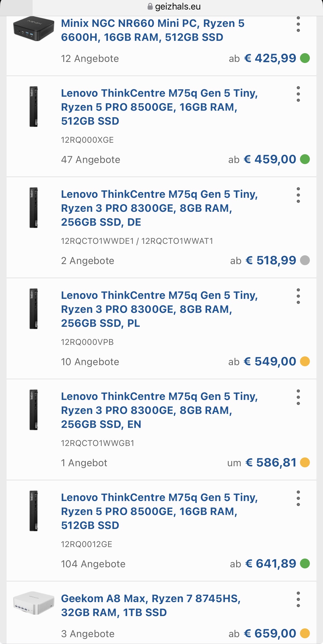This screenshot has width=323, height=644.
Task: Open the 47 Angebote offers link
Action: (91, 160)
